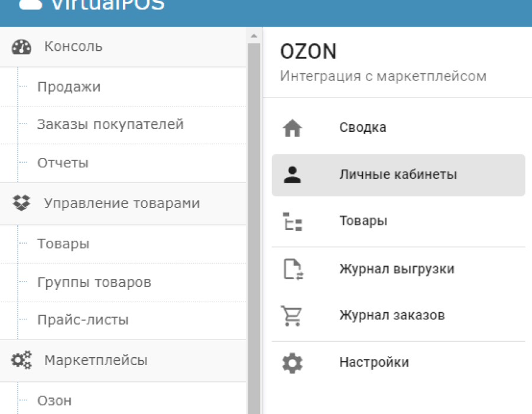Select Товары under Управление товарами

pyautogui.click(x=123, y=244)
